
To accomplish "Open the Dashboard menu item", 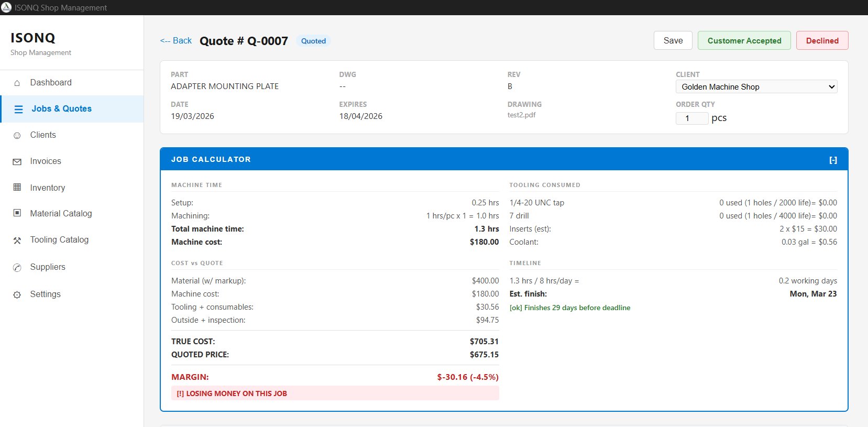I will click(x=72, y=83).
